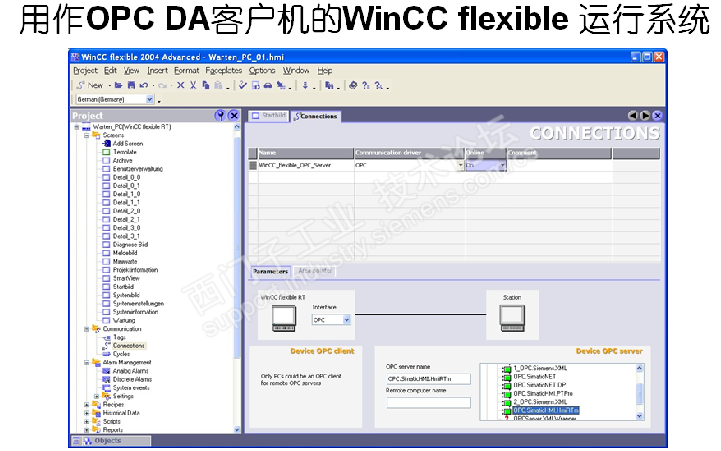721x451 pixels.
Task: Click the Transfer download arrow icon
Action: pos(305,86)
